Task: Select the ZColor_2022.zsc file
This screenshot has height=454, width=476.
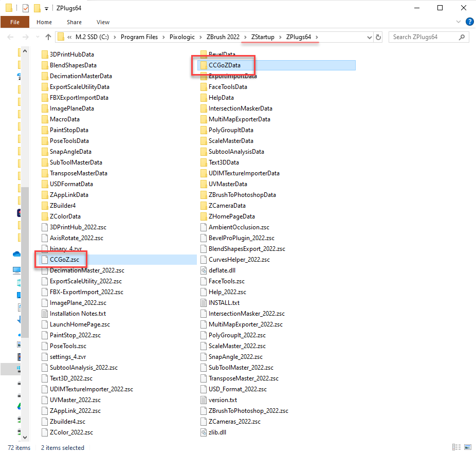Action: tap(67, 432)
